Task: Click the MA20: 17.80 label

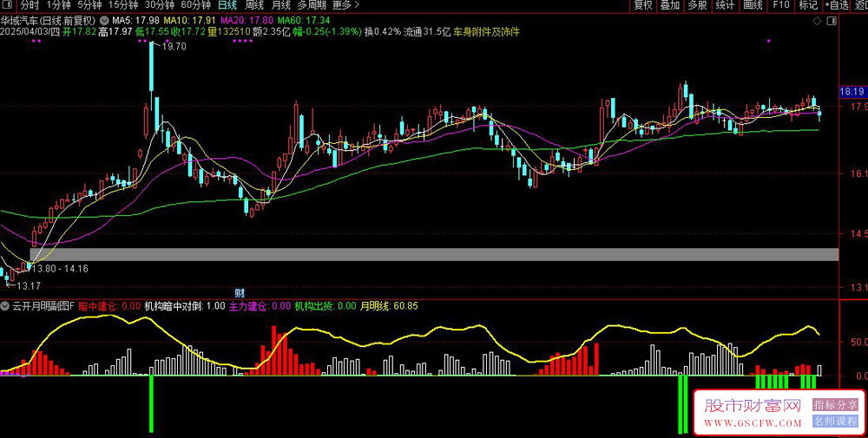Action: (x=247, y=21)
